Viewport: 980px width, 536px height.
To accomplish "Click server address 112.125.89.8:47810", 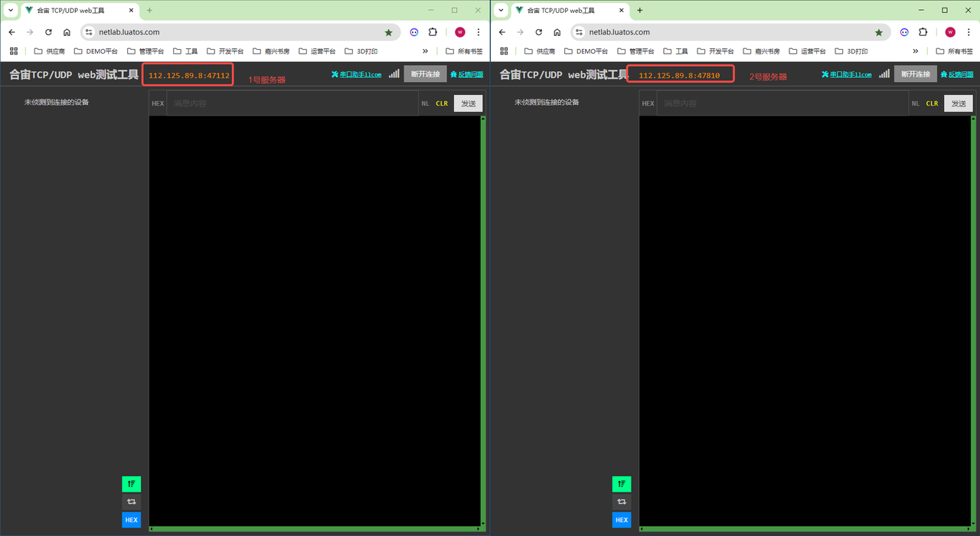I will 679,76.
